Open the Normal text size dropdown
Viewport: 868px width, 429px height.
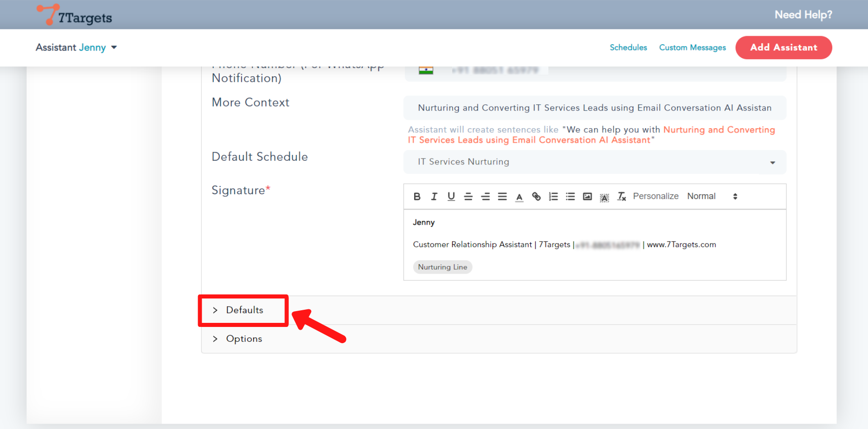712,196
